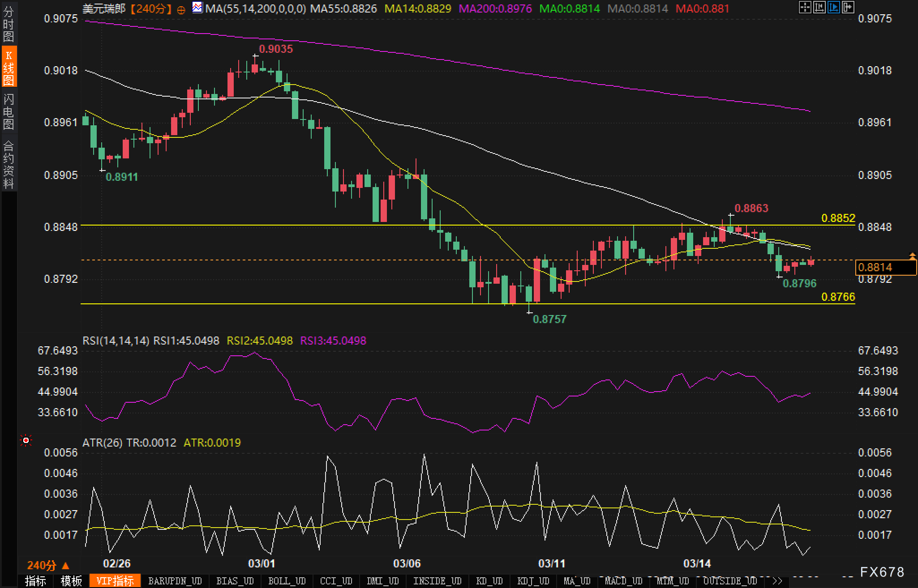The image size is (918, 588).
Task: Open 合约资料 panel in left sidebar
Action: pos(8,164)
